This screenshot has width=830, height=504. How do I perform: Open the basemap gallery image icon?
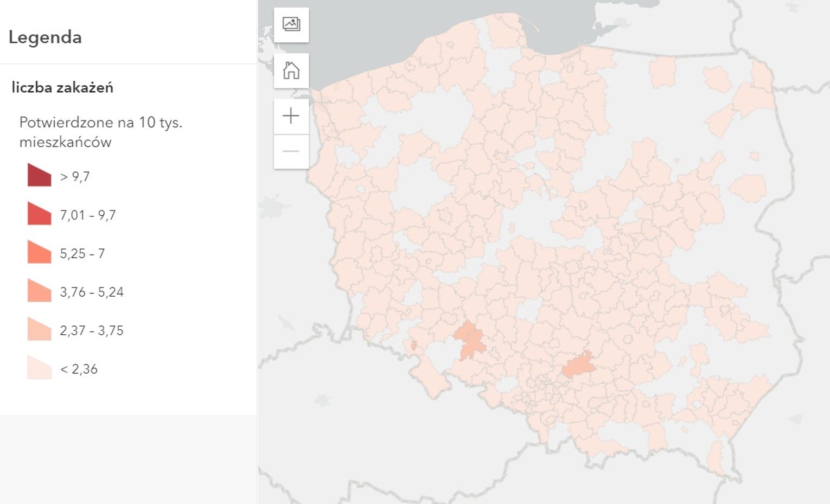pos(291,24)
